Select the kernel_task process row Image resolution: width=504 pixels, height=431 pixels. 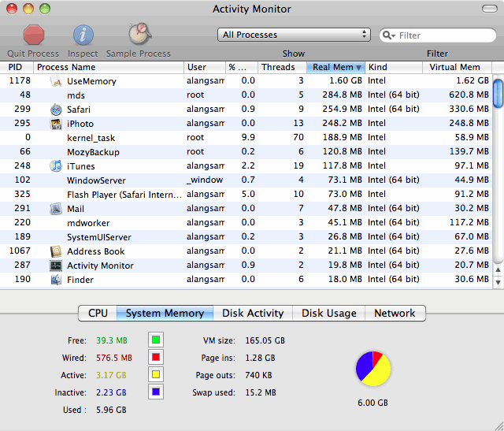click(246, 138)
